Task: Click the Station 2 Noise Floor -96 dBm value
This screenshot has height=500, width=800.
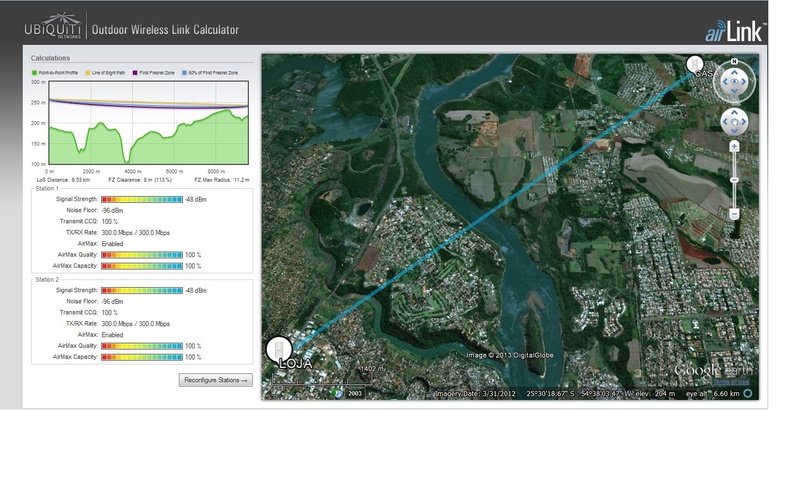Action: tap(112, 302)
